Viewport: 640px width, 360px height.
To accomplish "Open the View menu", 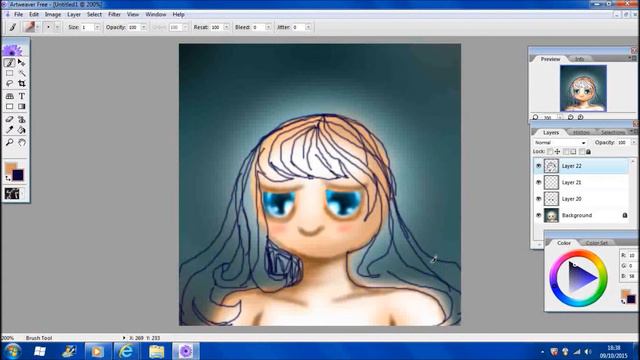I will (133, 14).
